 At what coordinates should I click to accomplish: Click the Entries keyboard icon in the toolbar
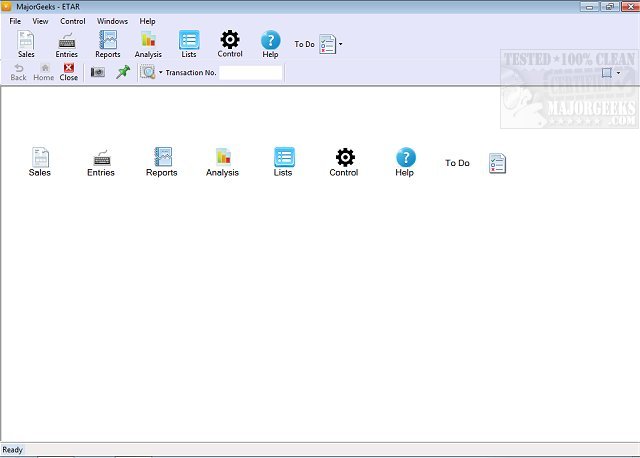point(67,43)
